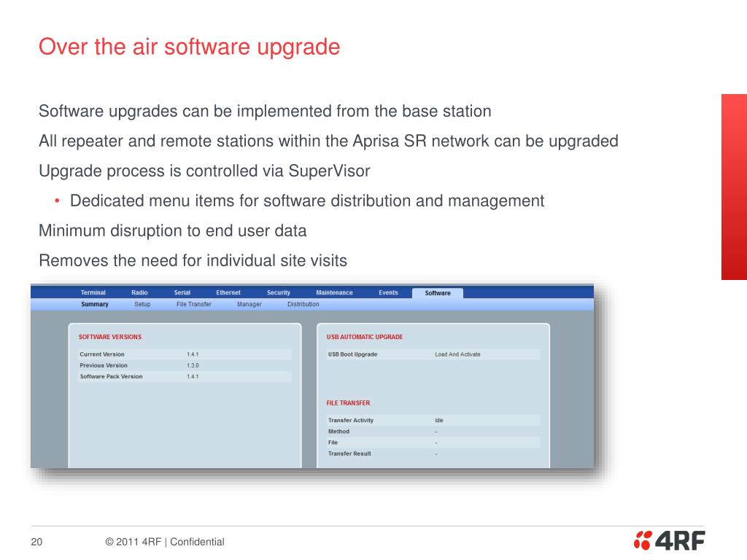Select the Software Pack Version row label
This screenshot has width=747, height=560.
coord(111,376)
